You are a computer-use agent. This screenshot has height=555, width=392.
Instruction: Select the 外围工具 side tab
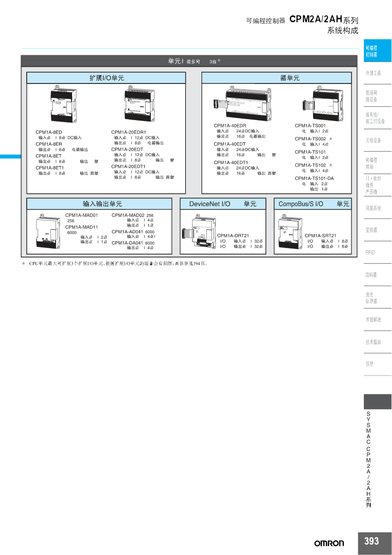[378, 73]
